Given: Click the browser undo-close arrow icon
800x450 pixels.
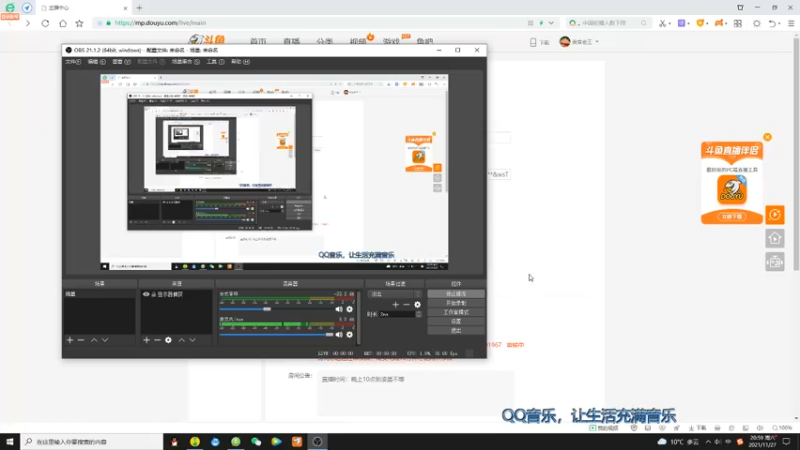Looking at the screenshot, I should click(772, 23).
